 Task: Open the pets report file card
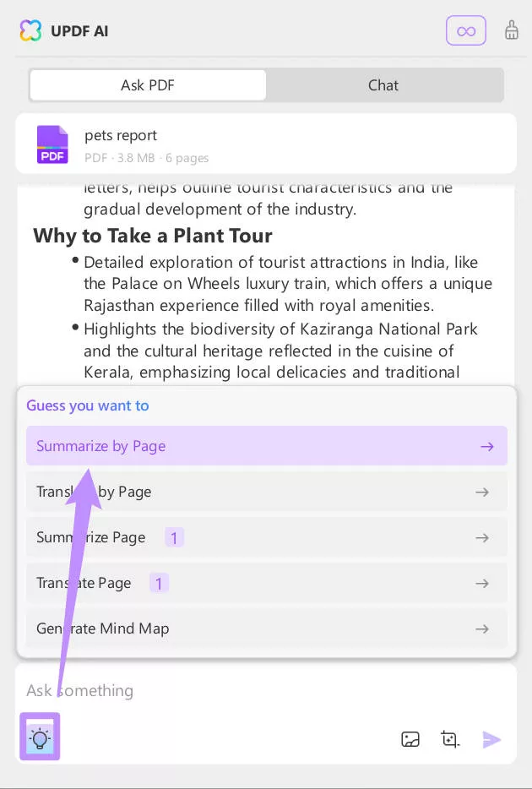point(266,144)
